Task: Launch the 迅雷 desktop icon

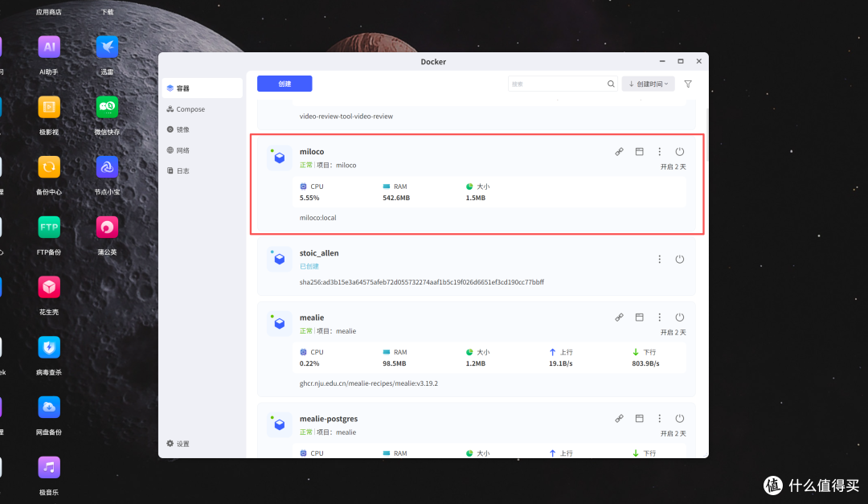Action: coord(107,47)
